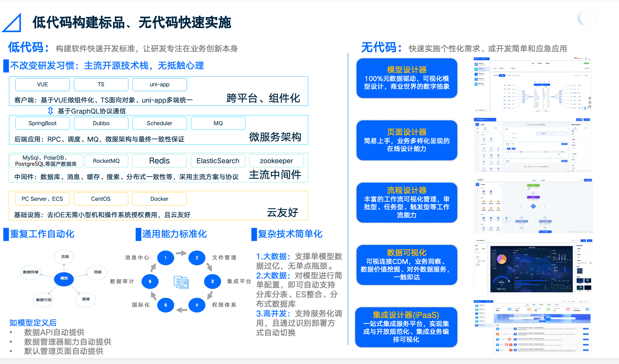
Task: Click the VUE technology box
Action: click(x=43, y=85)
